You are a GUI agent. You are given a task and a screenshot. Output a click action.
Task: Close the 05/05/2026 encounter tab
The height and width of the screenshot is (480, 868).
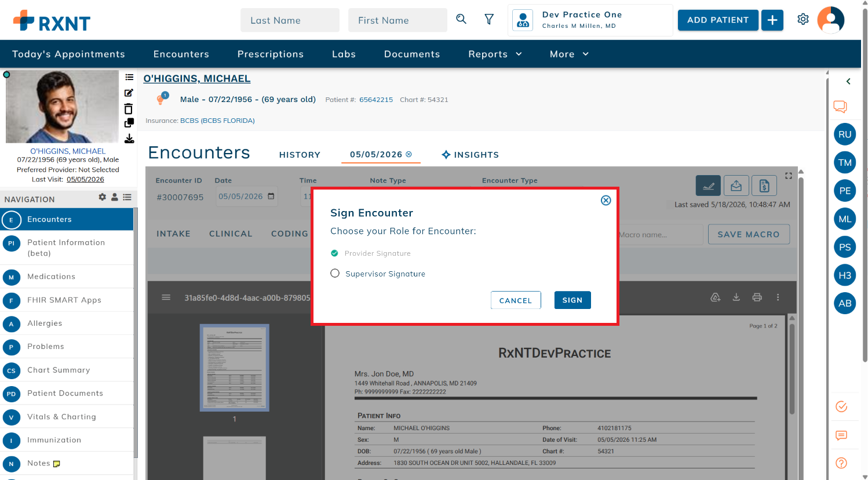[409, 154]
